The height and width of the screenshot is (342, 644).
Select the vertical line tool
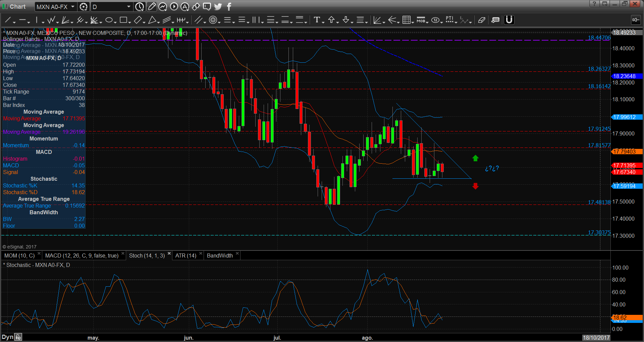[37, 20]
